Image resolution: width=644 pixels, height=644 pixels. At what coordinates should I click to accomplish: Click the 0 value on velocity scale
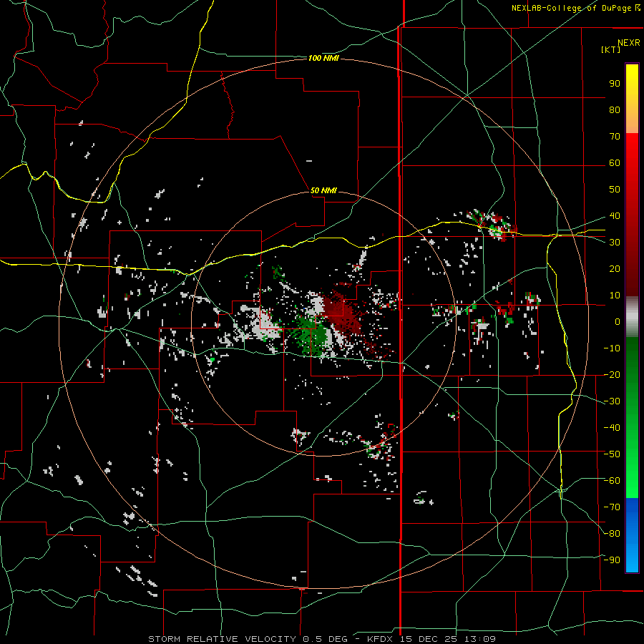coord(618,321)
